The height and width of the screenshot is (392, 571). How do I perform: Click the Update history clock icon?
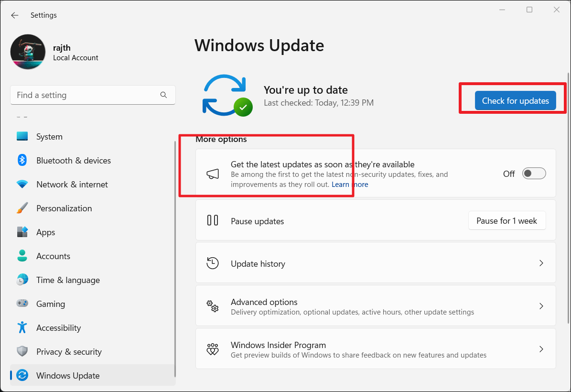pyautogui.click(x=213, y=263)
